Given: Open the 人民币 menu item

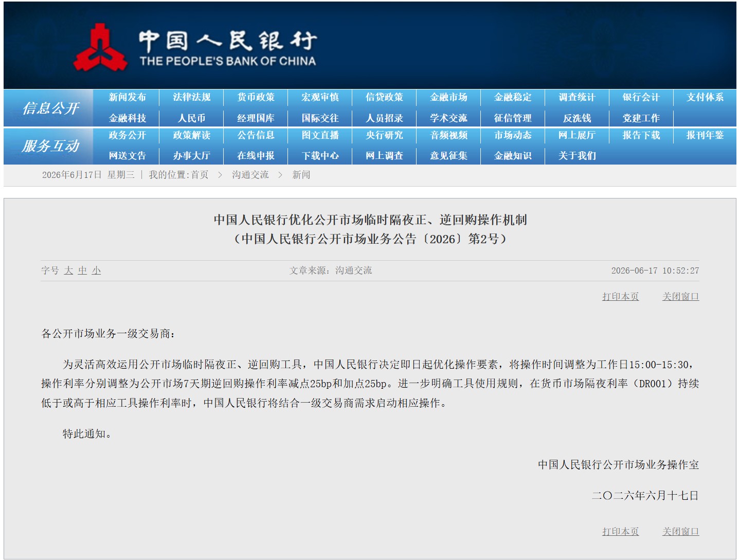Looking at the screenshot, I should (x=192, y=118).
